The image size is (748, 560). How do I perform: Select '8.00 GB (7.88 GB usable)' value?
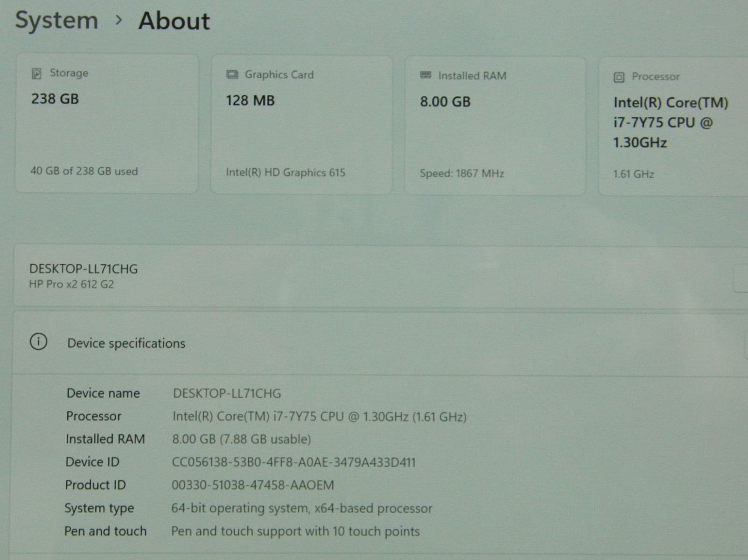coord(242,439)
